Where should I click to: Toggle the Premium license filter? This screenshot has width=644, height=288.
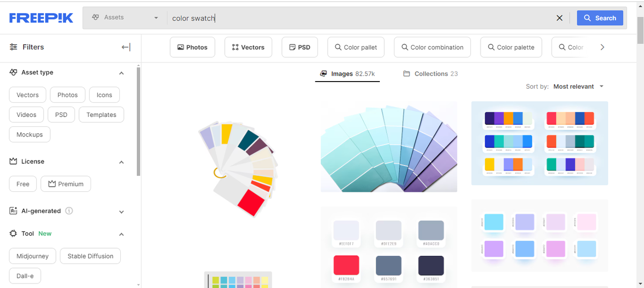click(x=66, y=184)
